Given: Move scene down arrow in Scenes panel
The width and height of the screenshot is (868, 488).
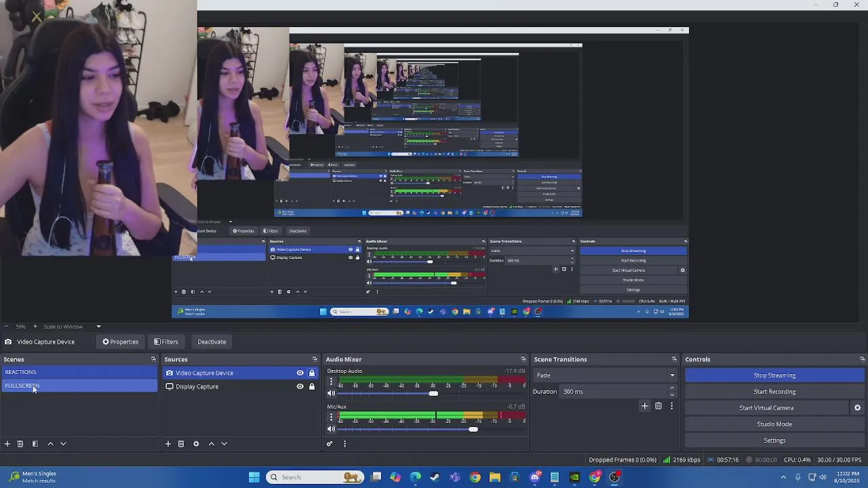Looking at the screenshot, I should (63, 444).
